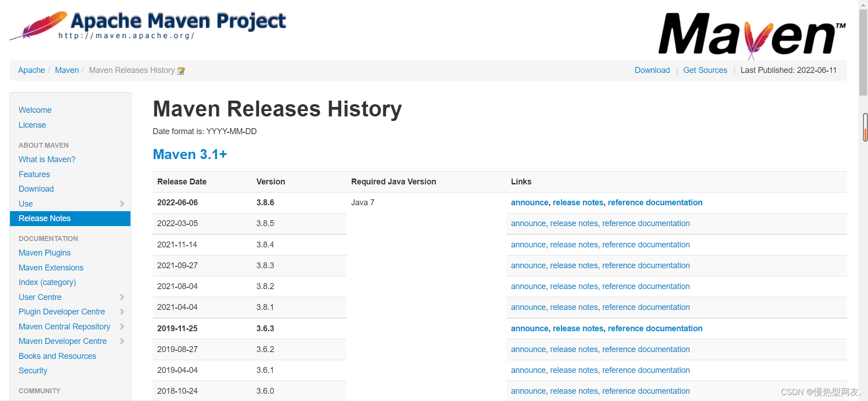The width and height of the screenshot is (868, 401).
Task: Open the Download sidebar link
Action: point(36,189)
